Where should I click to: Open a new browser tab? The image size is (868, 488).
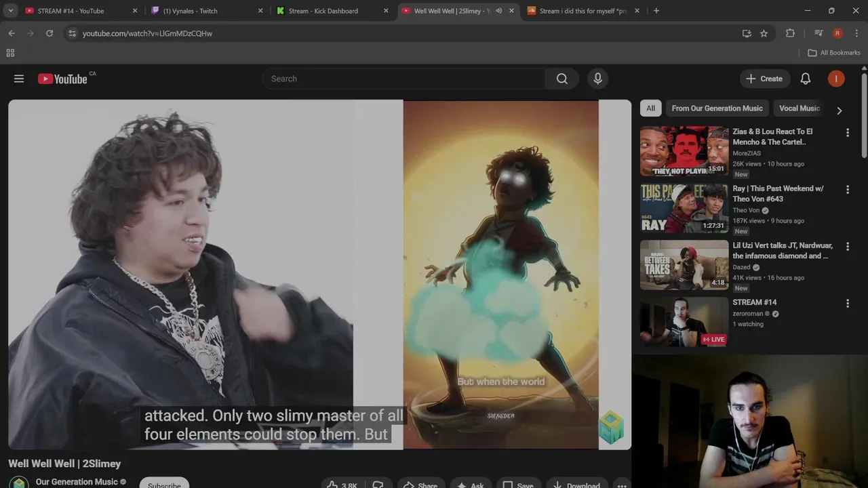point(656,11)
